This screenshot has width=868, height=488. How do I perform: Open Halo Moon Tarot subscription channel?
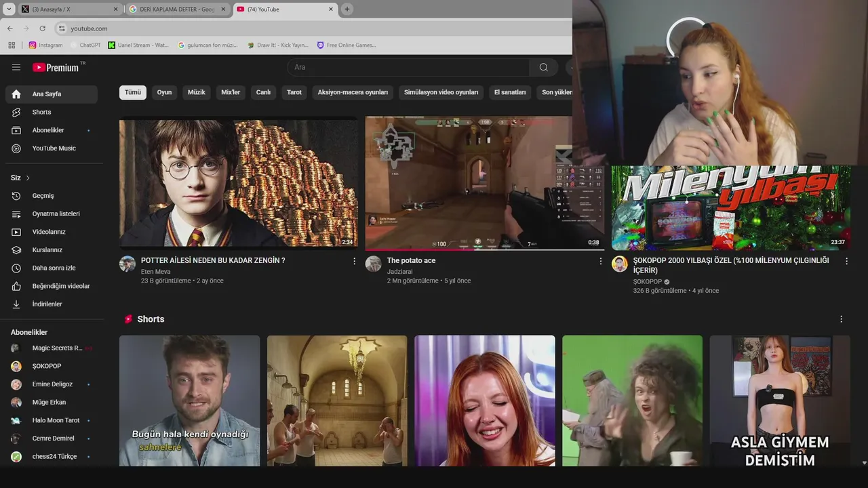[52, 420]
